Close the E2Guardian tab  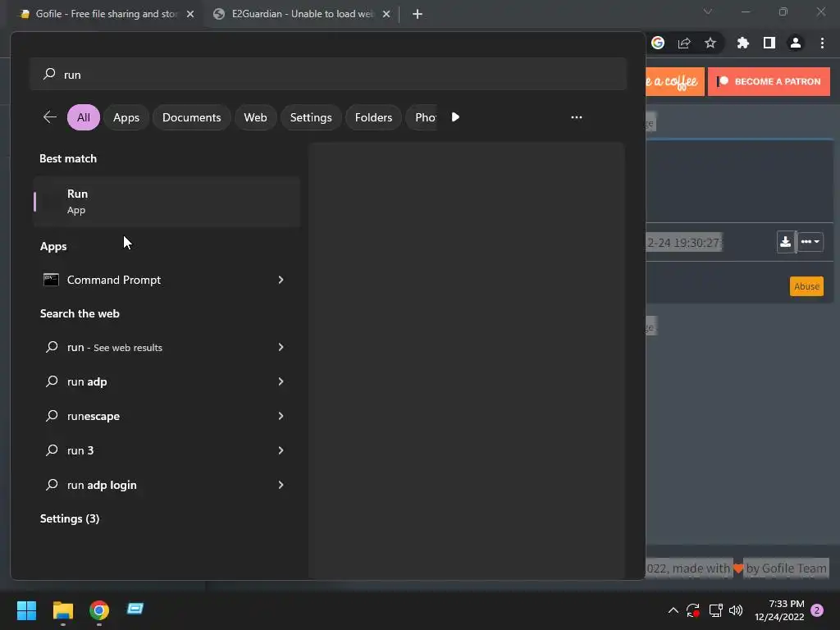(x=386, y=14)
